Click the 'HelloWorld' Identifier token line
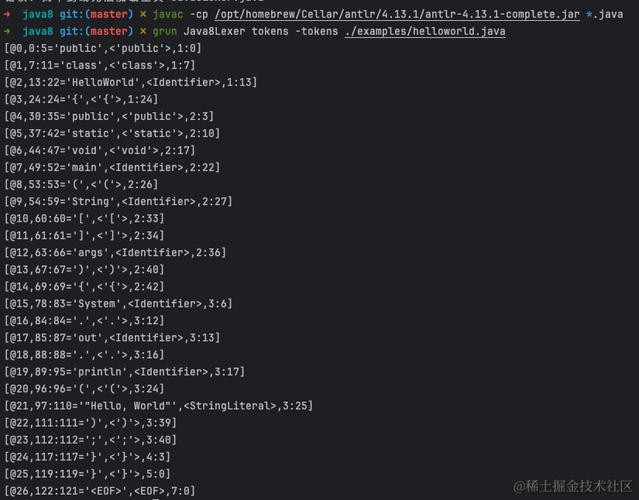Screen dimensions: 639x500 pyautogui.click(x=131, y=82)
